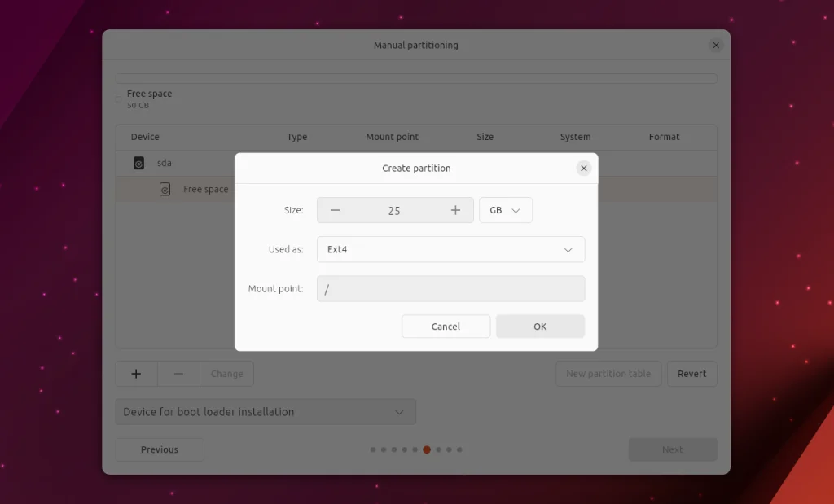Click the + icon to add a partition
The width and height of the screenshot is (834, 504).
coord(135,374)
